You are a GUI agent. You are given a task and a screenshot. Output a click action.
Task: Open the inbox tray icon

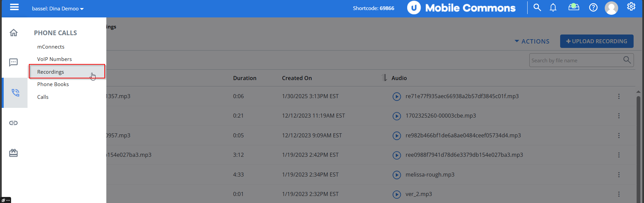pos(574,7)
